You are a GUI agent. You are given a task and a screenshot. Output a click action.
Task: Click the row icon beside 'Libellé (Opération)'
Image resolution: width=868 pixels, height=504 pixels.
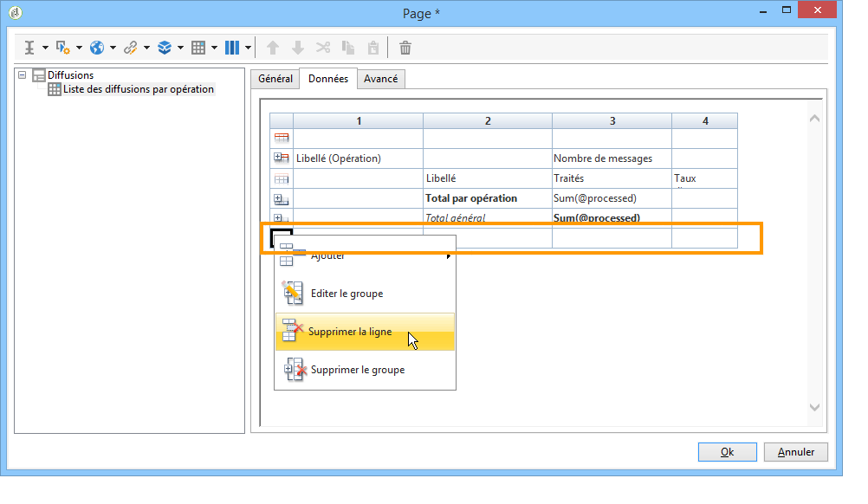(282, 158)
